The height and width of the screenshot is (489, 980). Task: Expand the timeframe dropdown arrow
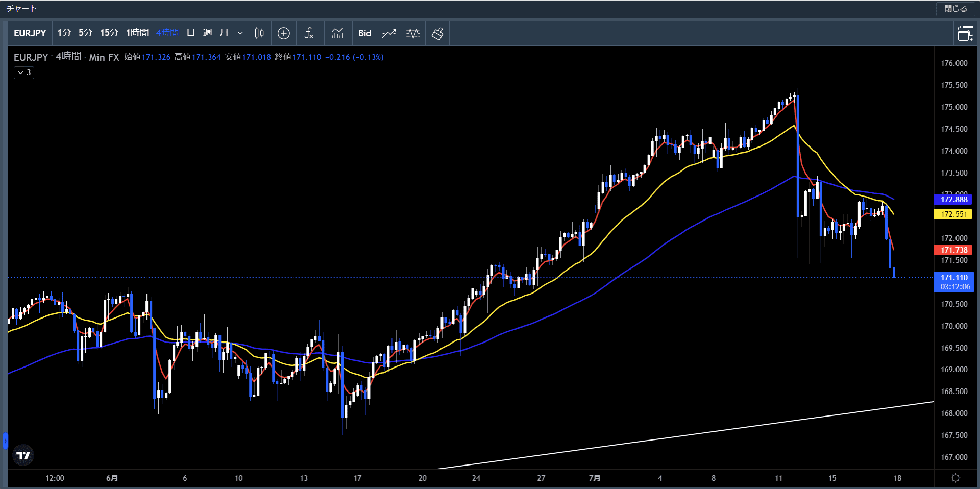(x=240, y=33)
